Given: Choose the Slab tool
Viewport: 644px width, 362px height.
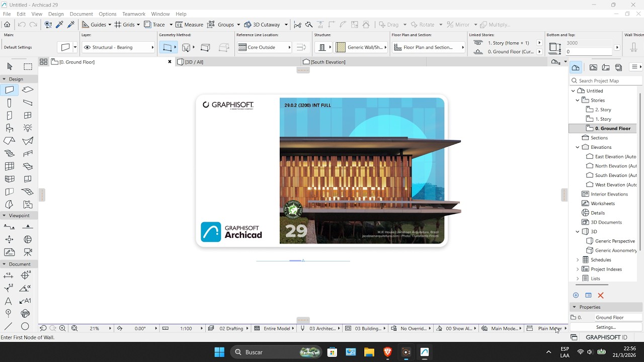Looking at the screenshot, I should pyautogui.click(x=28, y=90).
